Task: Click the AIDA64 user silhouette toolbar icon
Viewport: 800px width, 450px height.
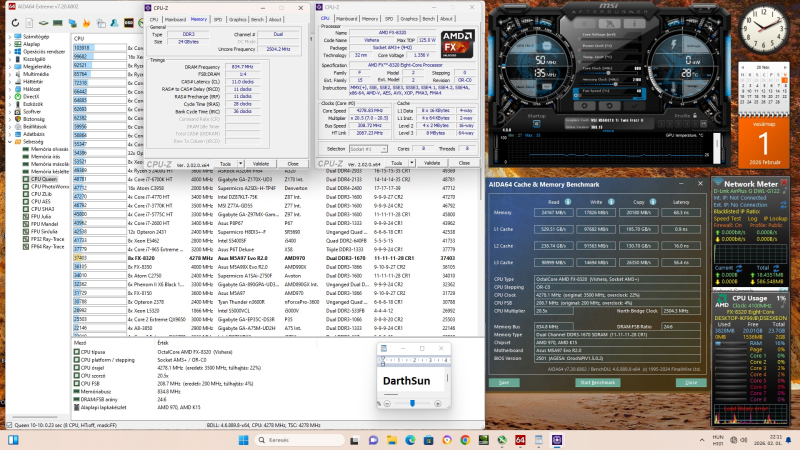Action: 114,23
